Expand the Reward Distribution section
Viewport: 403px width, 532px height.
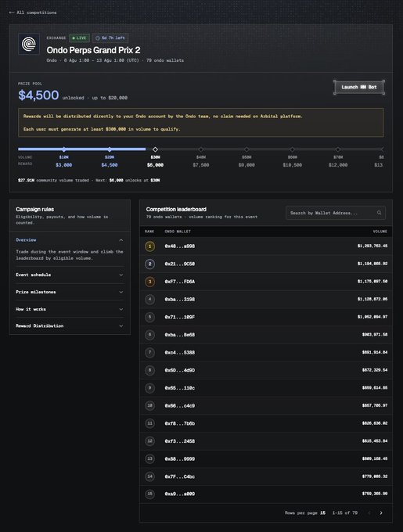click(70, 325)
